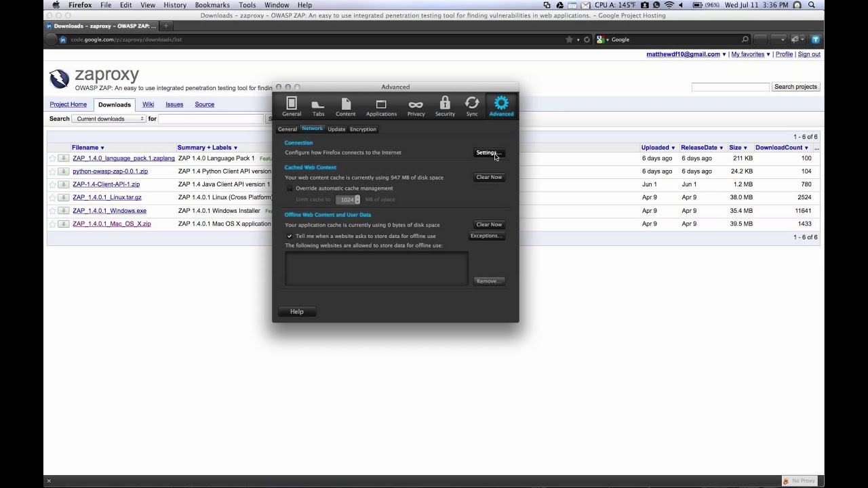The height and width of the screenshot is (488, 868).
Task: Click the Help button in Advanced window
Action: coord(297,312)
